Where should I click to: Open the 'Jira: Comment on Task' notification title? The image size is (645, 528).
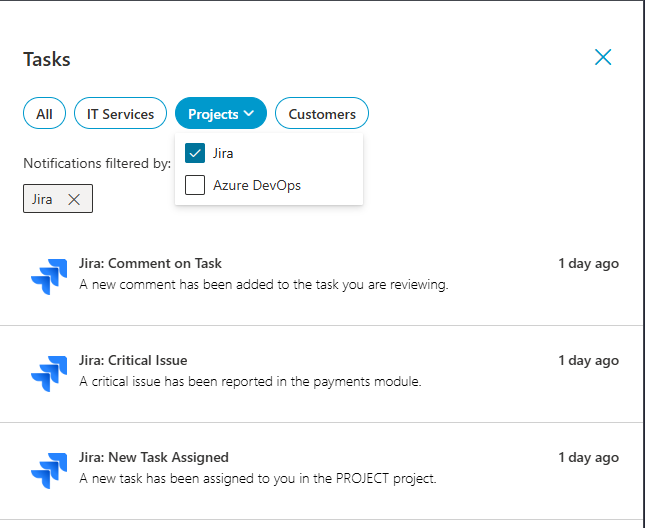tap(150, 263)
